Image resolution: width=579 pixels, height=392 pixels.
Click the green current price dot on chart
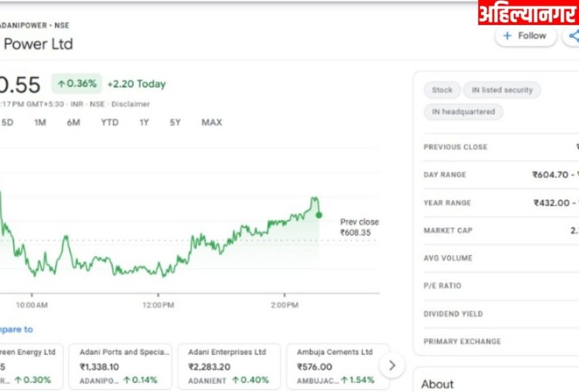click(319, 215)
